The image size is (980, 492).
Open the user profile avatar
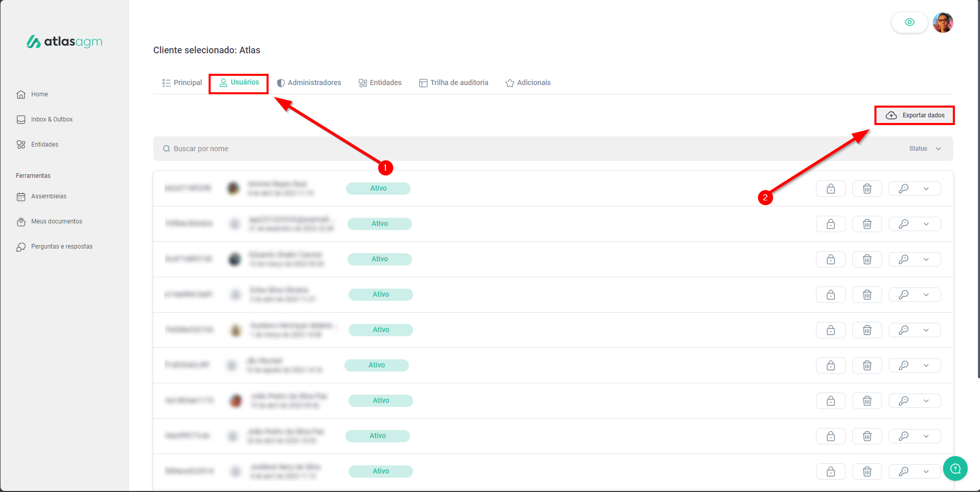click(943, 23)
